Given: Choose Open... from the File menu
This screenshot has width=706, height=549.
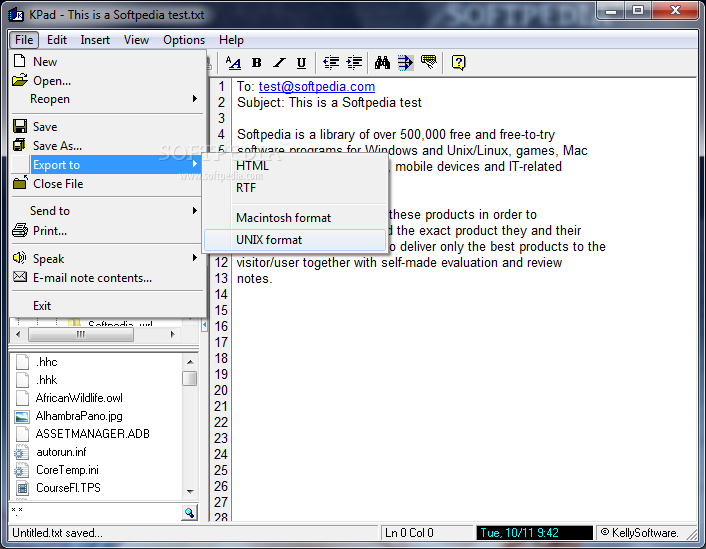Looking at the screenshot, I should 107,81.
